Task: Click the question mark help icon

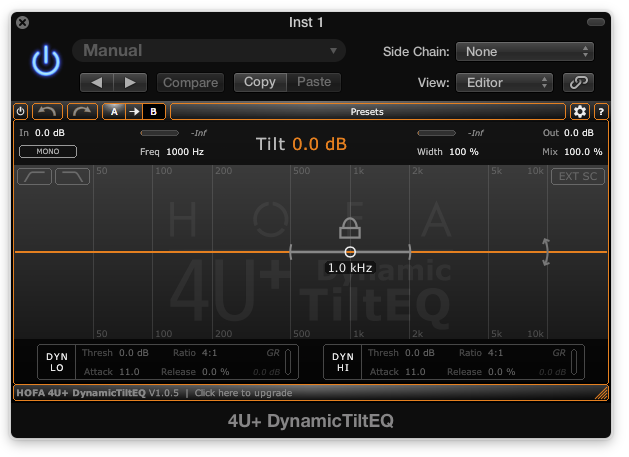Action: click(x=601, y=112)
